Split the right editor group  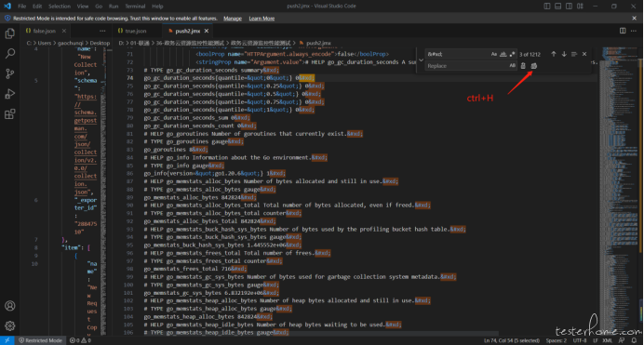click(x=623, y=31)
